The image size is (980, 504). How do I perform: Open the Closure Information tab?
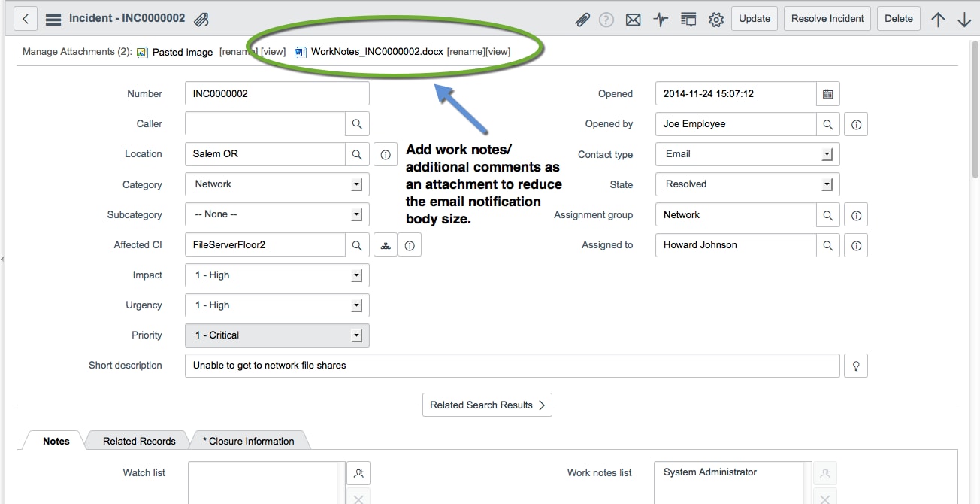coord(248,441)
